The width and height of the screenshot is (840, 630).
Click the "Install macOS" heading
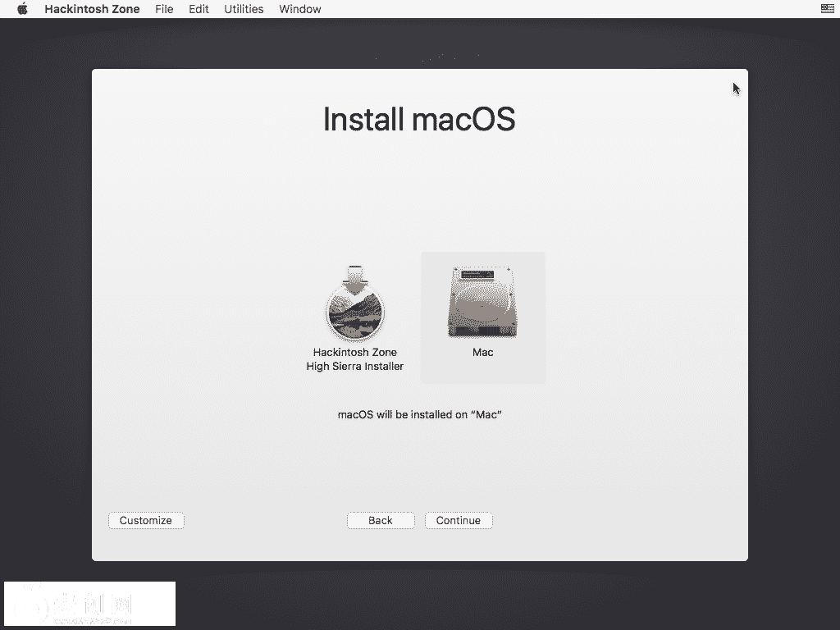419,119
